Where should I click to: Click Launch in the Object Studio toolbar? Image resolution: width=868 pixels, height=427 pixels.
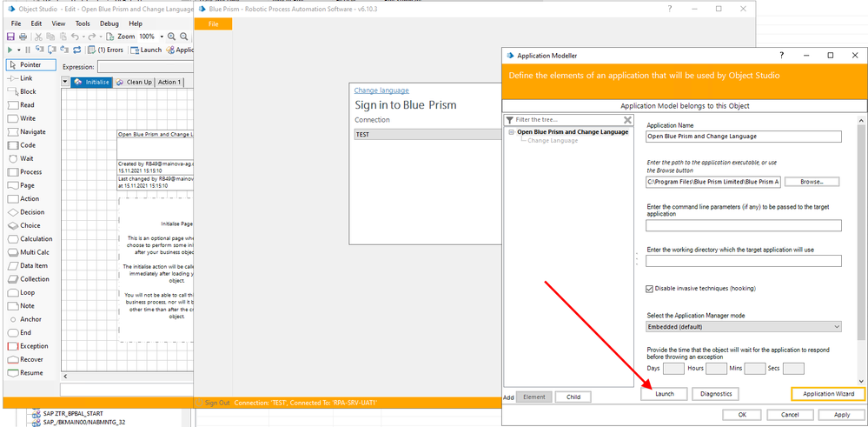click(x=146, y=50)
